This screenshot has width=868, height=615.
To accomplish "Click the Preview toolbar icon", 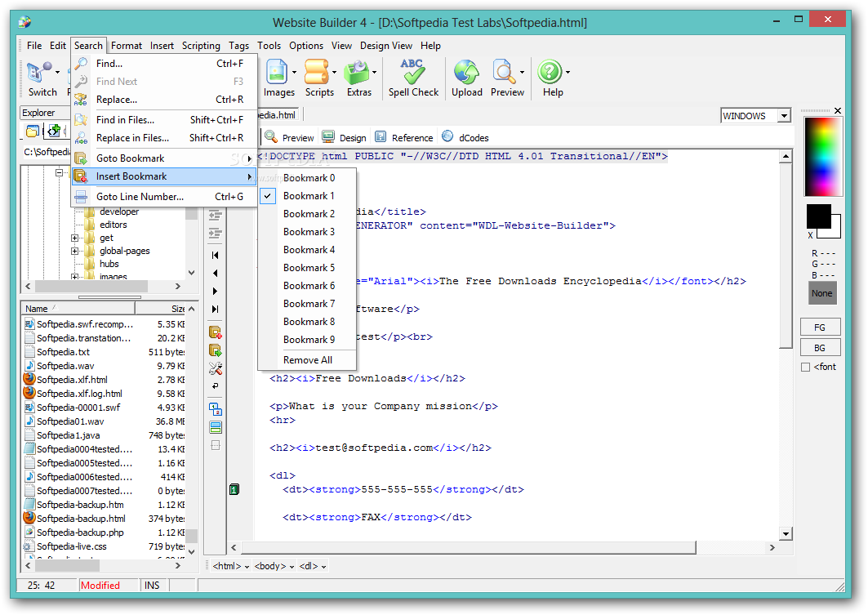I will tap(504, 72).
